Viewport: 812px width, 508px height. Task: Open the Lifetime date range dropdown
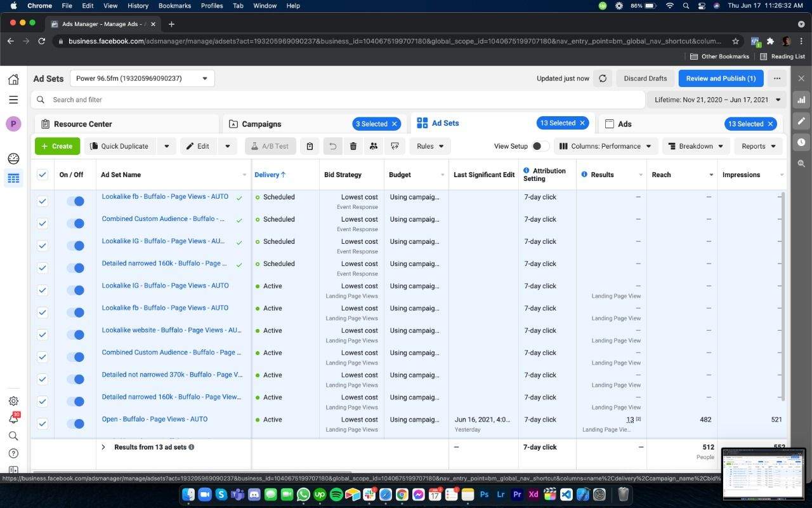pyautogui.click(x=717, y=100)
